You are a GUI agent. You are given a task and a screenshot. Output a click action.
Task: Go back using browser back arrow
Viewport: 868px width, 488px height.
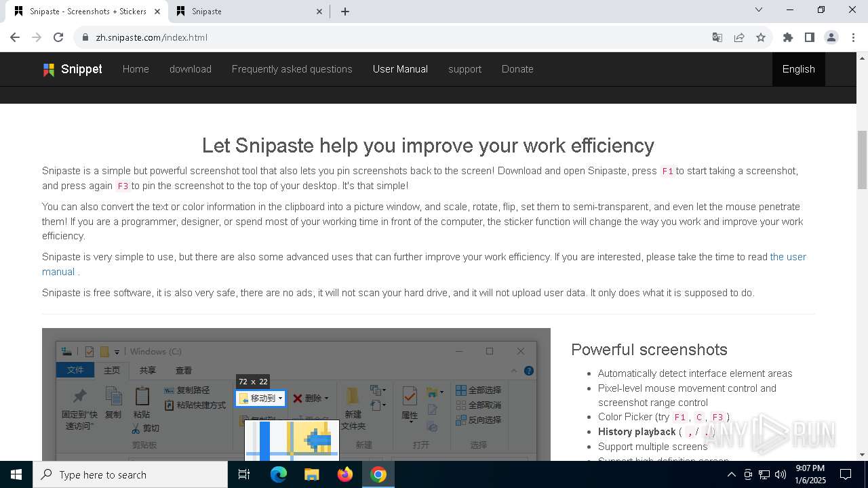coord(15,37)
